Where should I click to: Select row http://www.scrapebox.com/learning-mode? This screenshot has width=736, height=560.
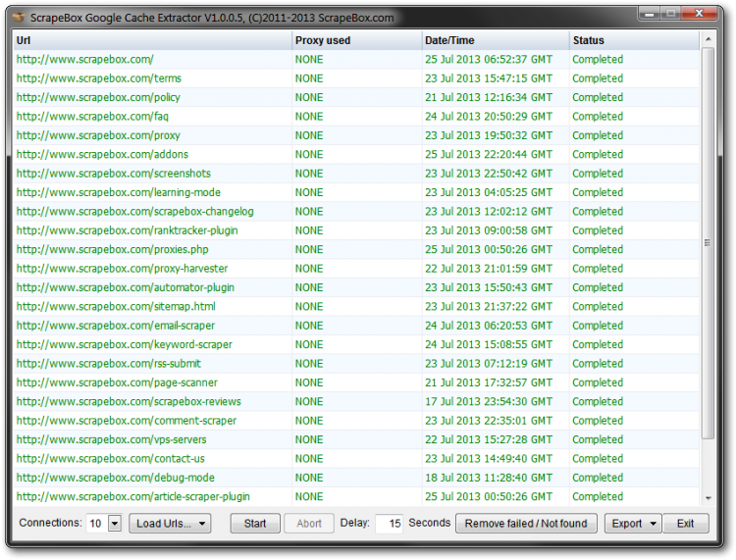pos(356,192)
